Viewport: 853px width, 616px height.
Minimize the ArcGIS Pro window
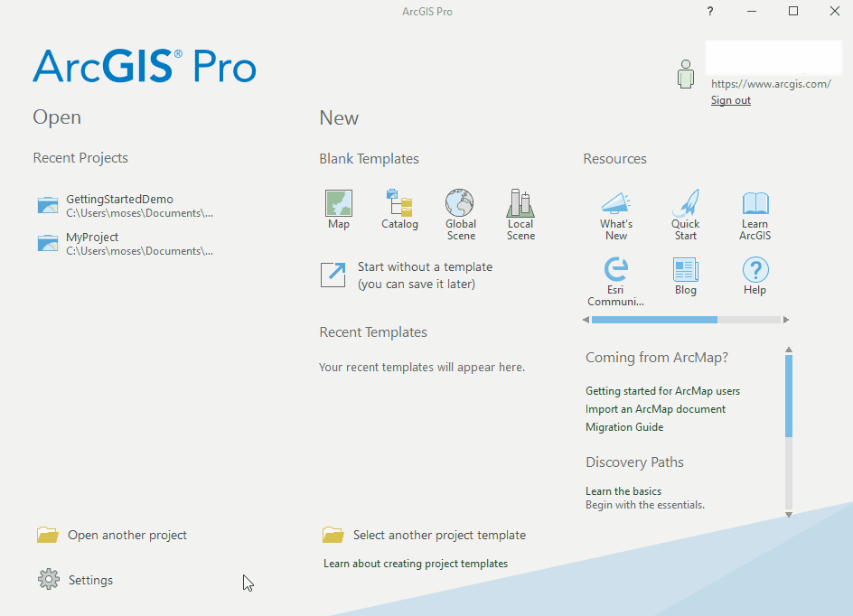point(752,12)
